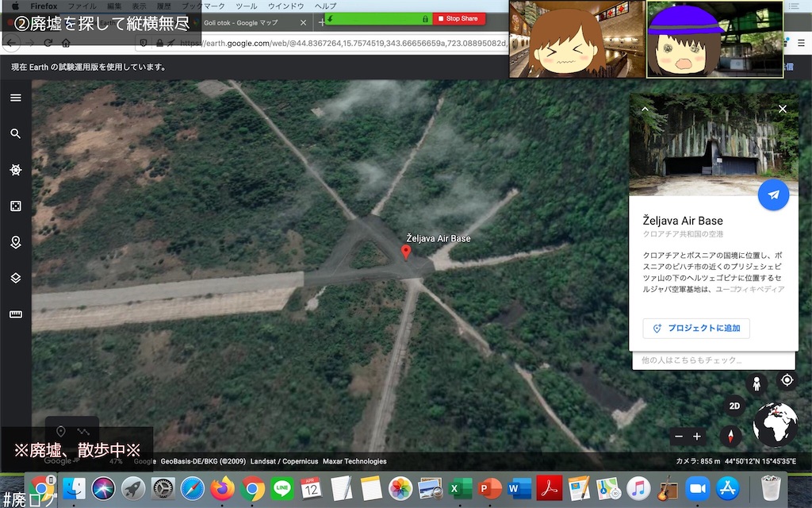Launch Siri from the Dock
The width and height of the screenshot is (812, 508).
[104, 488]
